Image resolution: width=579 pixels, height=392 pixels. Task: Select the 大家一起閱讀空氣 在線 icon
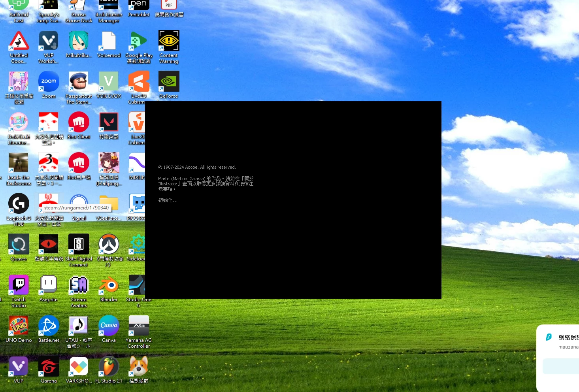coord(49,210)
